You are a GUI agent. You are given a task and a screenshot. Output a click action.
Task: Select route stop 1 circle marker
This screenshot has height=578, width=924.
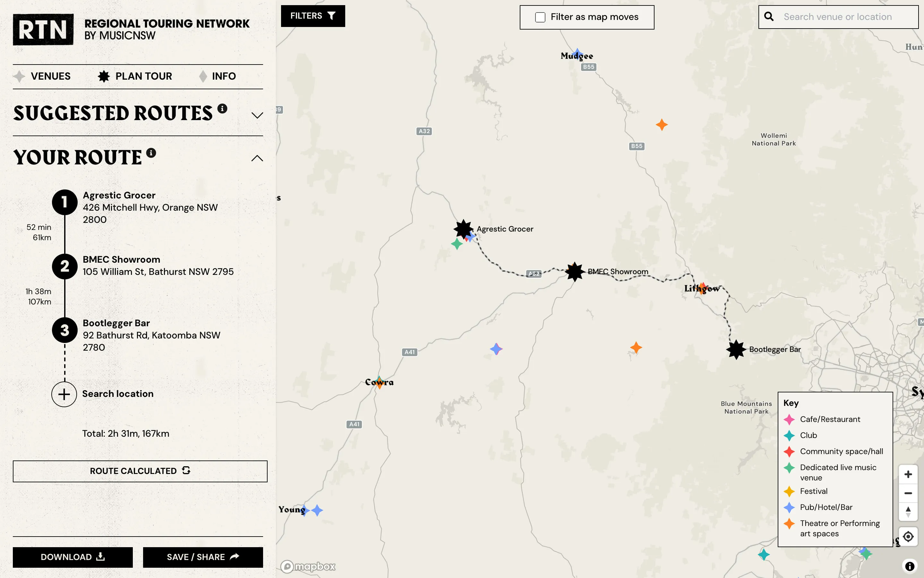click(64, 202)
